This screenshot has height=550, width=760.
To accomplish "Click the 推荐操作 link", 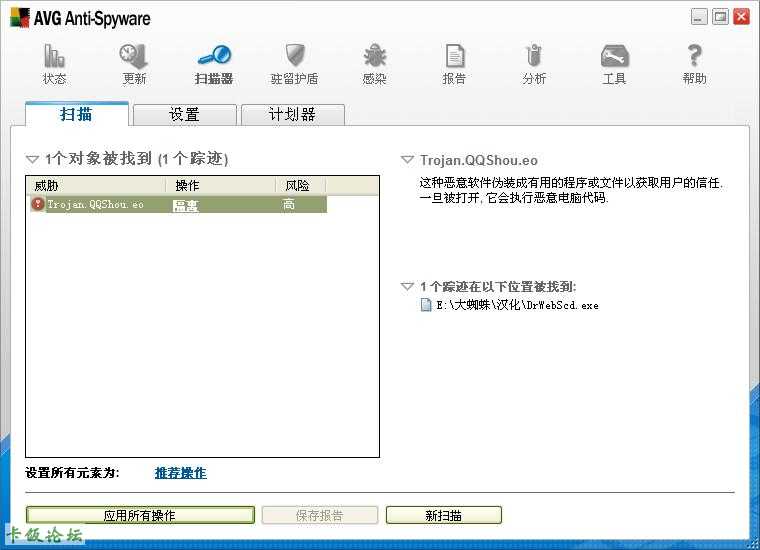I will [x=180, y=473].
